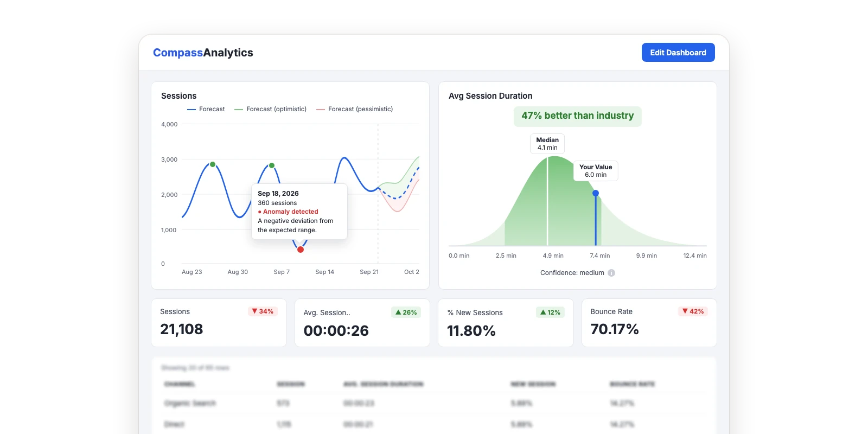Select the red anomaly point on Sessions chart
The height and width of the screenshot is (434, 868).
(x=301, y=250)
